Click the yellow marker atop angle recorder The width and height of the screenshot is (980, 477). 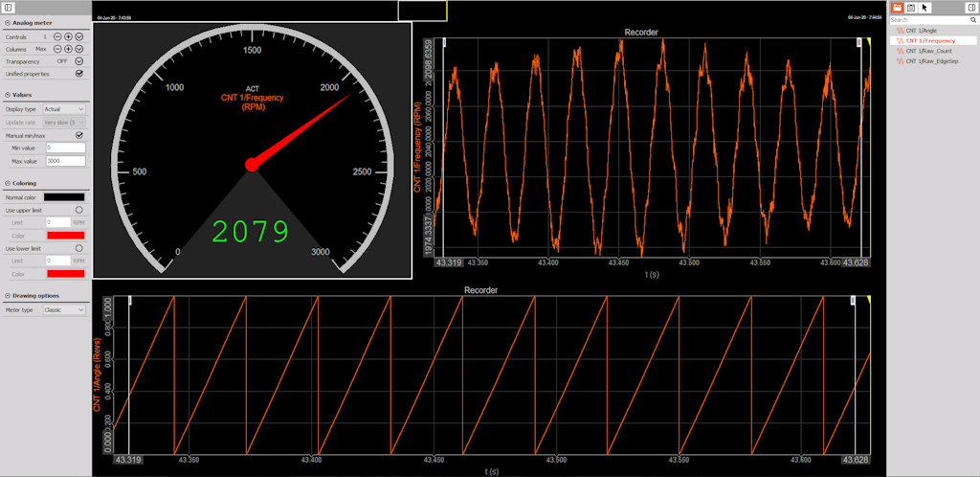point(869,299)
